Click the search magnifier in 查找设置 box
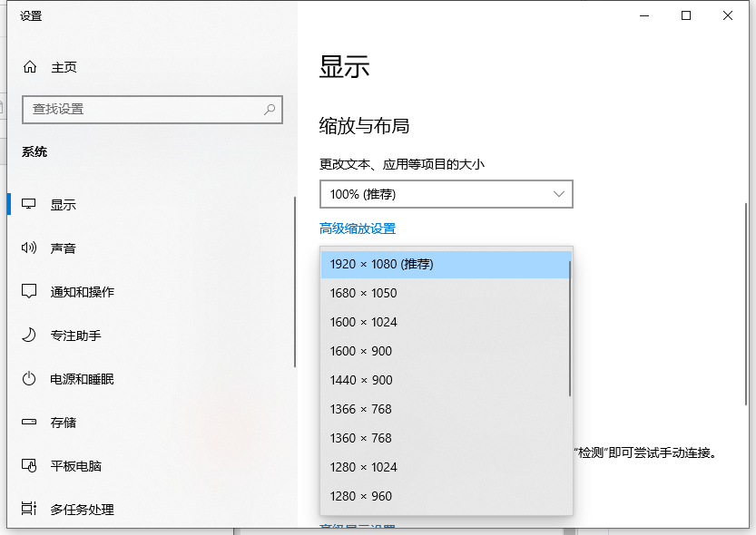 (269, 110)
